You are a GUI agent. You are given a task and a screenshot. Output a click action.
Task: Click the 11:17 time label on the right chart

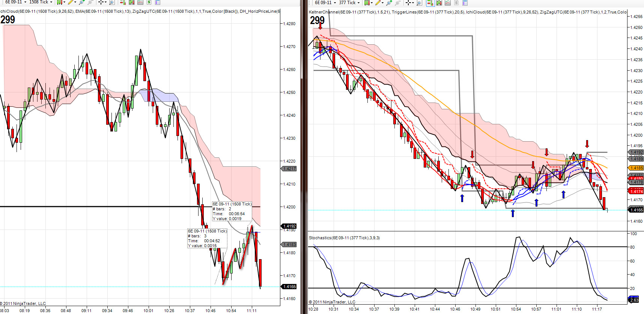coord(597,309)
